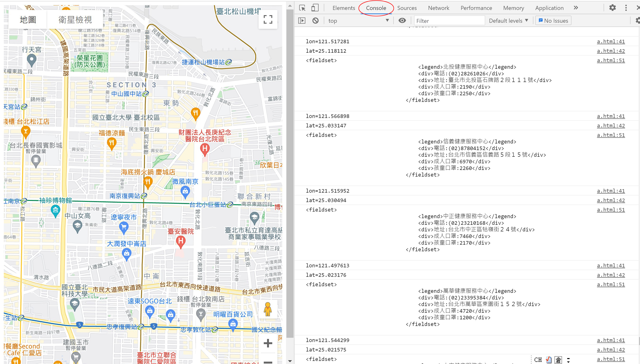Select the inspect element cursor icon
The image size is (640, 364).
(302, 8)
